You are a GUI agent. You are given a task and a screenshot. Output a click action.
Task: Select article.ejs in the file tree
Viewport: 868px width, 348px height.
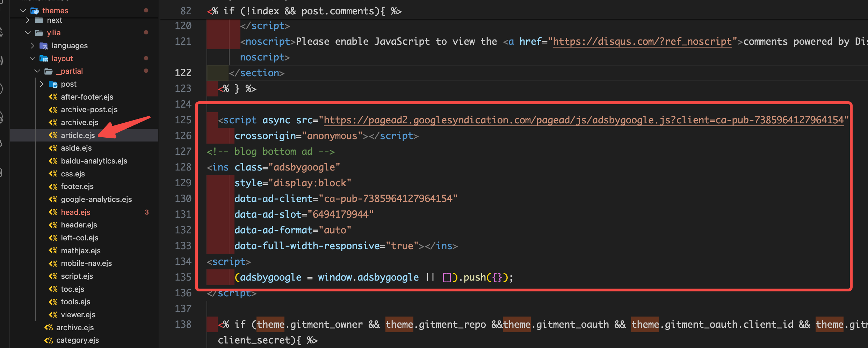click(78, 135)
